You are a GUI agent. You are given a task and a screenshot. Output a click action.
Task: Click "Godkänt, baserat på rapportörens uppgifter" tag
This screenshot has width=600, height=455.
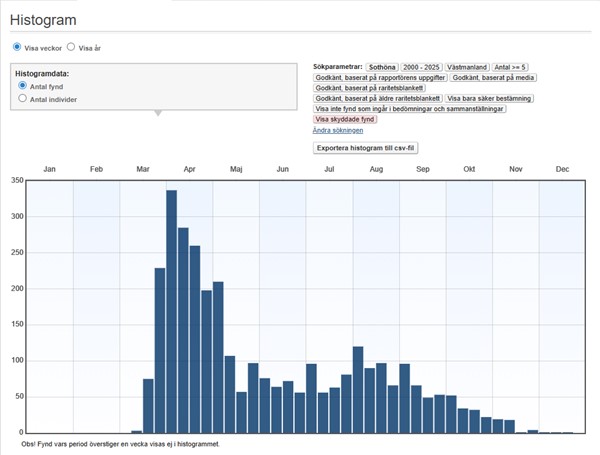[379, 77]
